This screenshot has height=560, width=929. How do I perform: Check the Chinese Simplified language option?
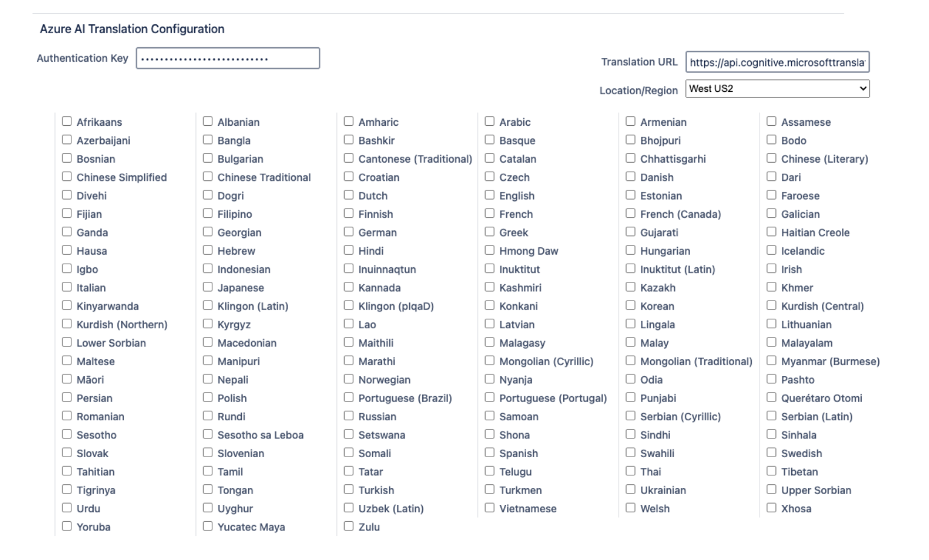(x=67, y=177)
